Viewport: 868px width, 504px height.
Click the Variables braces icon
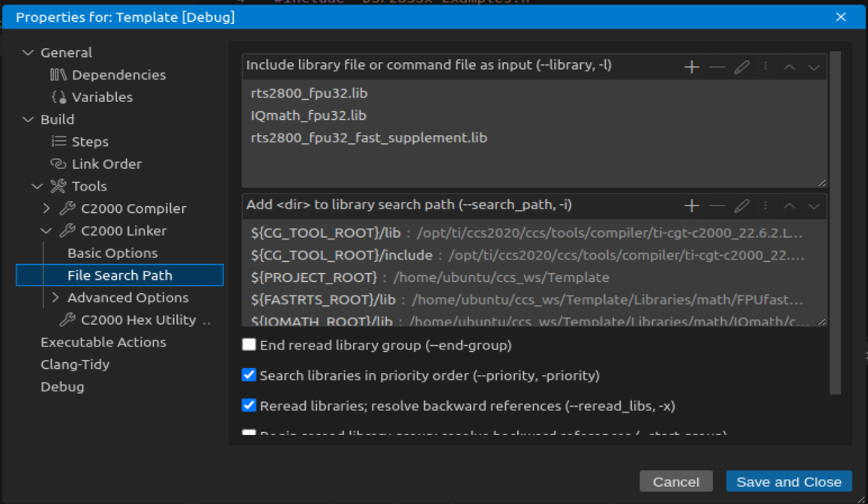click(58, 97)
